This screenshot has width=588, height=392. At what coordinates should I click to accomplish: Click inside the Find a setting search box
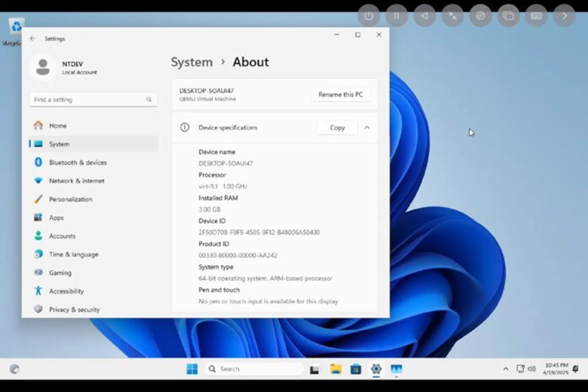tap(89, 99)
